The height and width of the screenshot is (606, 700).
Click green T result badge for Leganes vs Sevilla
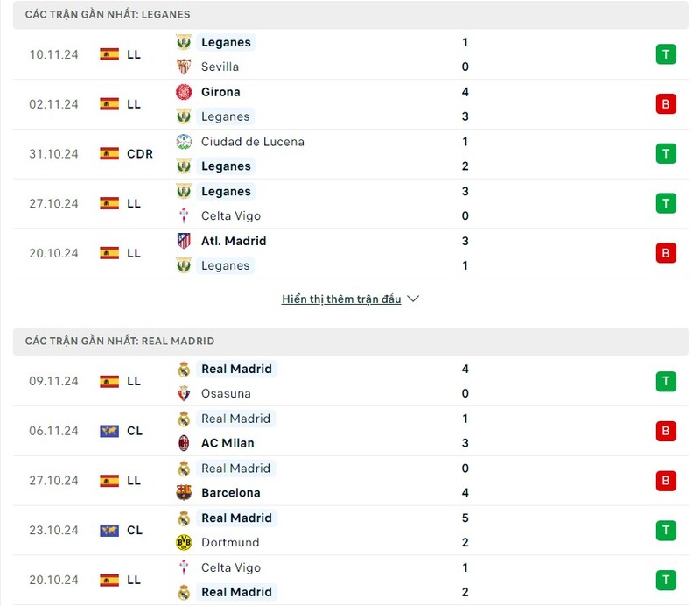(666, 54)
